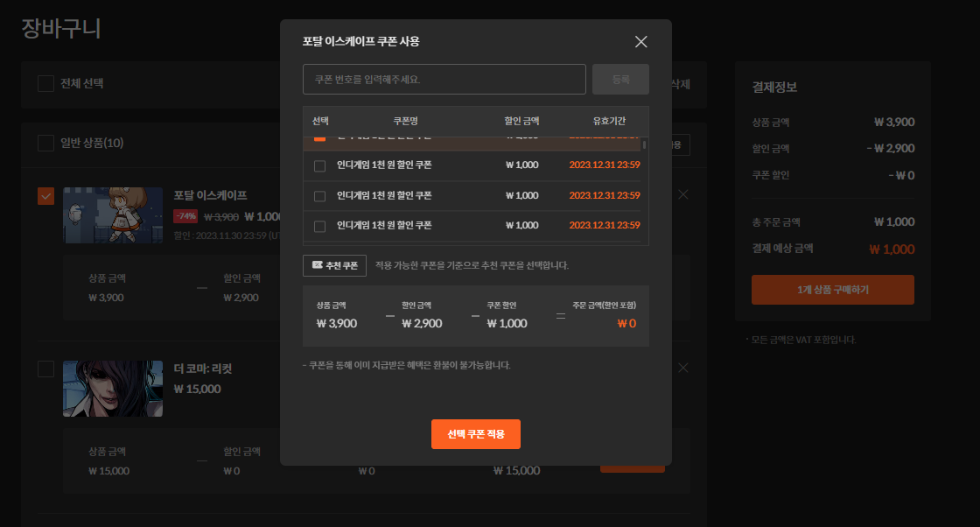Toggle the 전체 선택 checkbox

click(x=45, y=84)
